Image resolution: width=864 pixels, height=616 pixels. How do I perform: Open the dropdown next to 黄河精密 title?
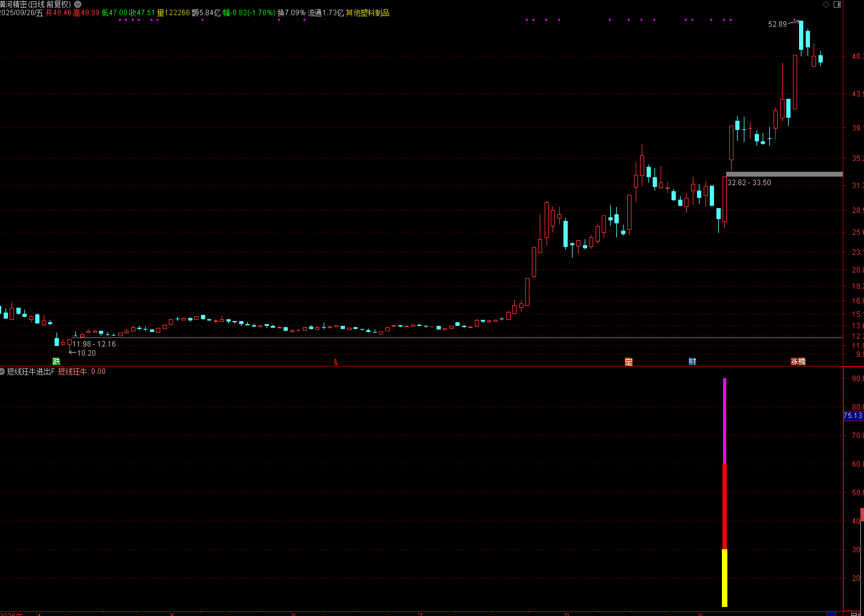78,4
